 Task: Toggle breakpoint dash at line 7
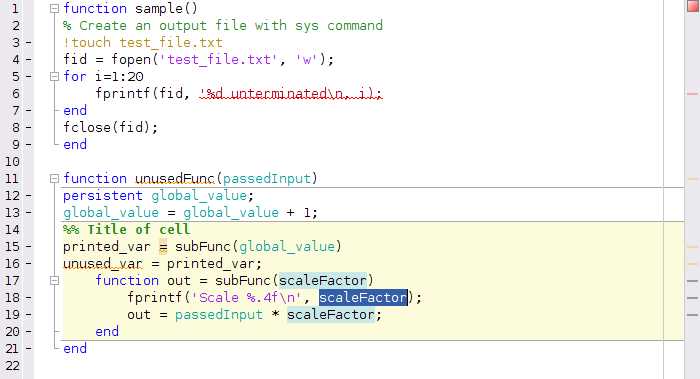coord(29,111)
